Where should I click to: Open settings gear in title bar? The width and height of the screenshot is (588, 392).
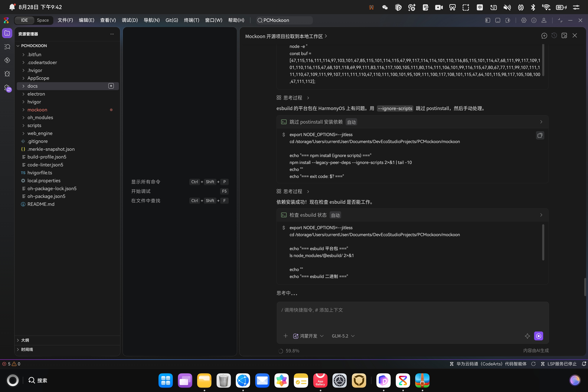[x=524, y=20]
